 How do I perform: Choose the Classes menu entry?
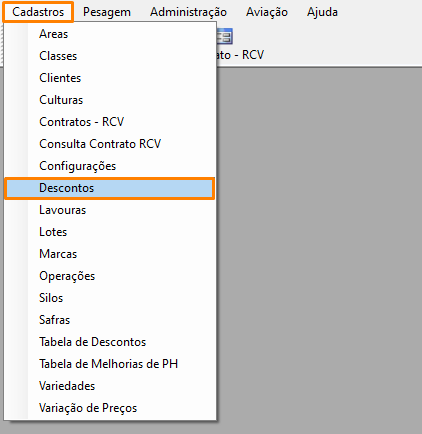[x=110, y=56]
